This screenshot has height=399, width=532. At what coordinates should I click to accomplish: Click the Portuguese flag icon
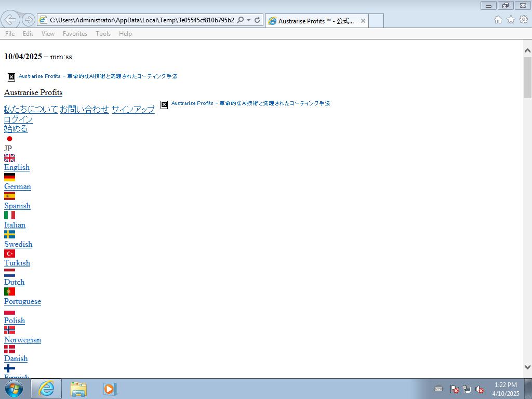coord(9,291)
